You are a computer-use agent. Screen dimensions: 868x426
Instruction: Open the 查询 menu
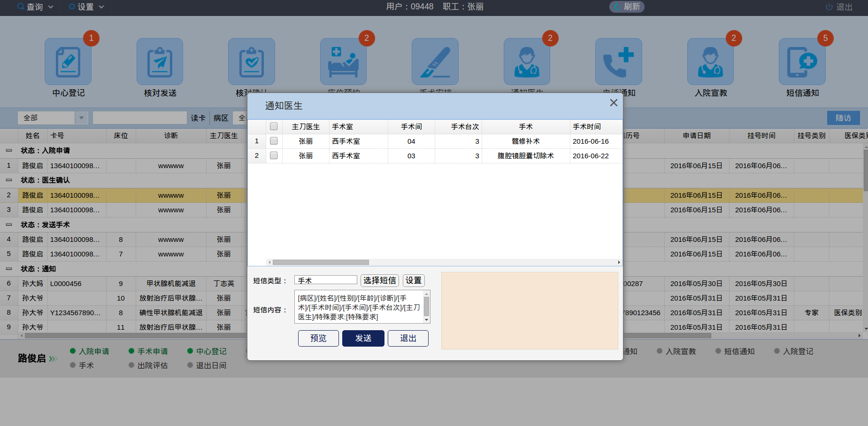[36, 7]
